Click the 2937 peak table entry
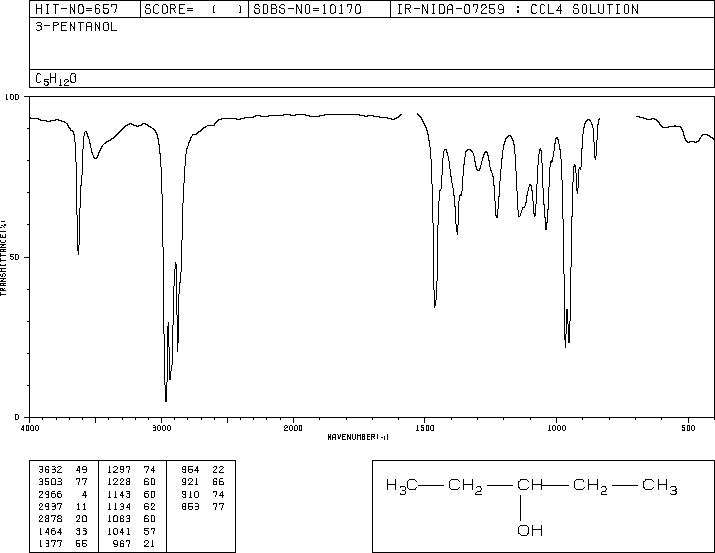This screenshot has width=715, height=553. coord(51,507)
